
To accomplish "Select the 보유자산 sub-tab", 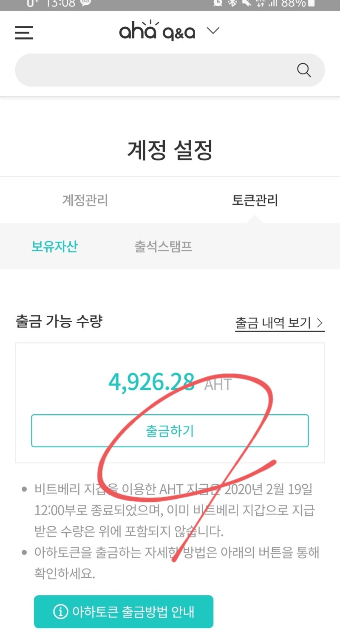I will 54,246.
